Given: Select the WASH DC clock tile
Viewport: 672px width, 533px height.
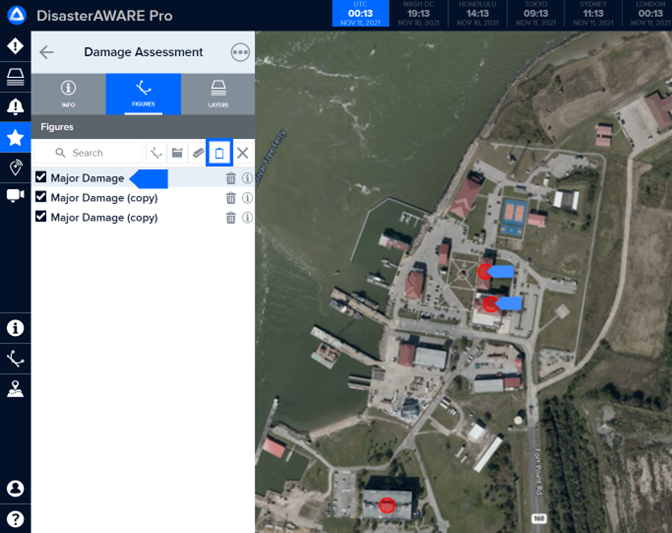Looking at the screenshot, I should (x=418, y=13).
